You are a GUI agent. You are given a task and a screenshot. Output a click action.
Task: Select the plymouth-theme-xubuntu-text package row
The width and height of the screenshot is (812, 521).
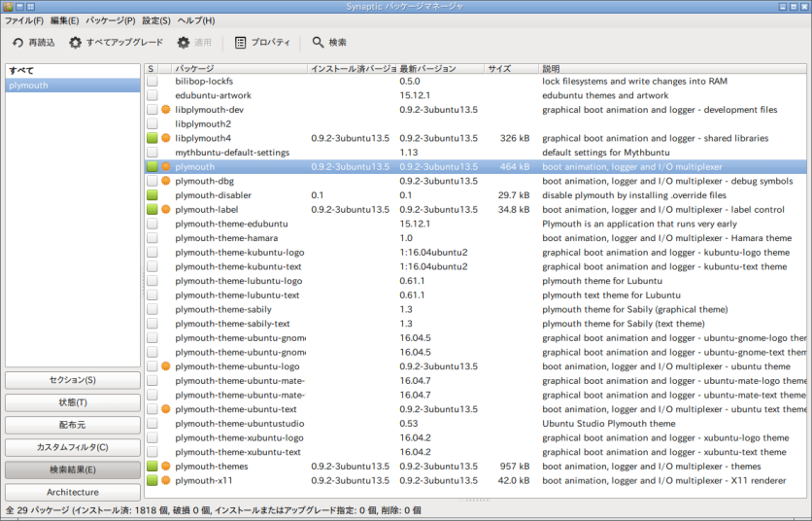475,452
